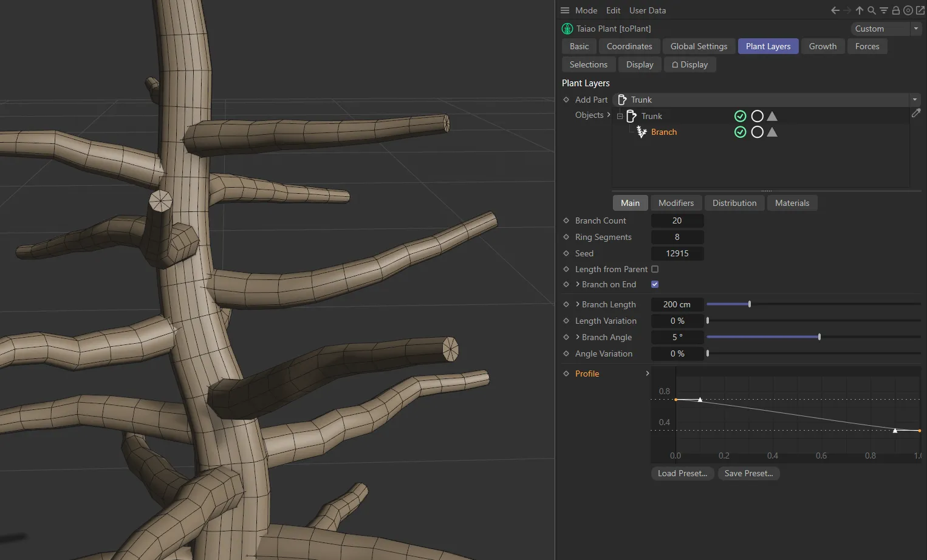Image resolution: width=927 pixels, height=560 pixels.
Task: Click the Seed value field
Action: pos(677,253)
